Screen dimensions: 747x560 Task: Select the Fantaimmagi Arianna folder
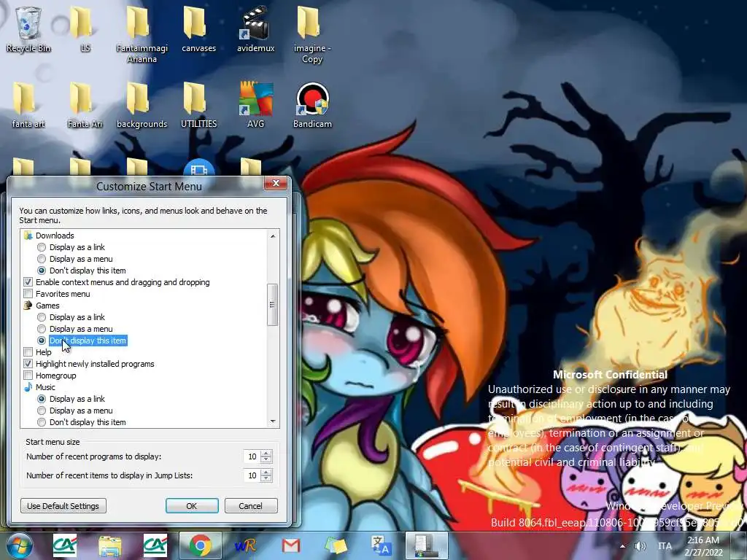[x=142, y=35]
